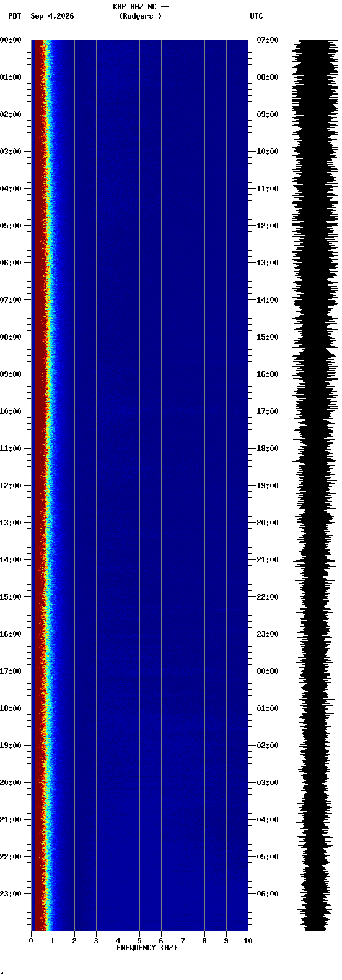
Task: Click the PDT time label "06:00"
Action: [x=11, y=263]
